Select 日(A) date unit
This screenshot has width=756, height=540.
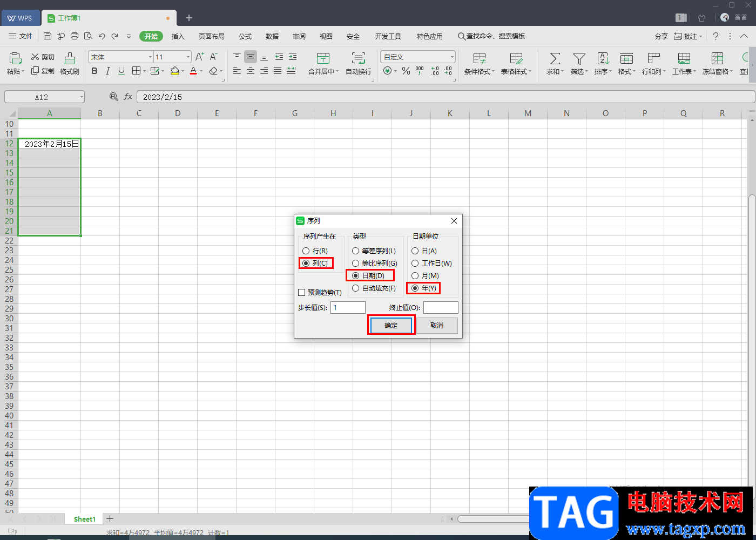(424, 251)
